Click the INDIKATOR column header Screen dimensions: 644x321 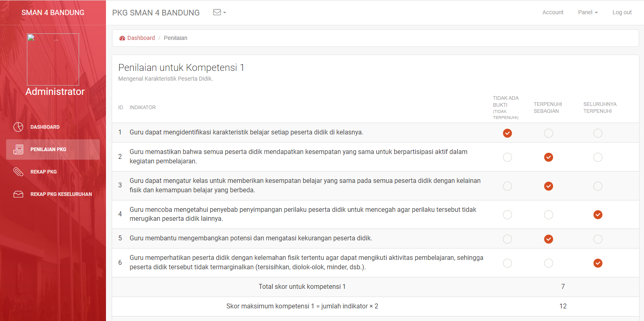click(143, 108)
